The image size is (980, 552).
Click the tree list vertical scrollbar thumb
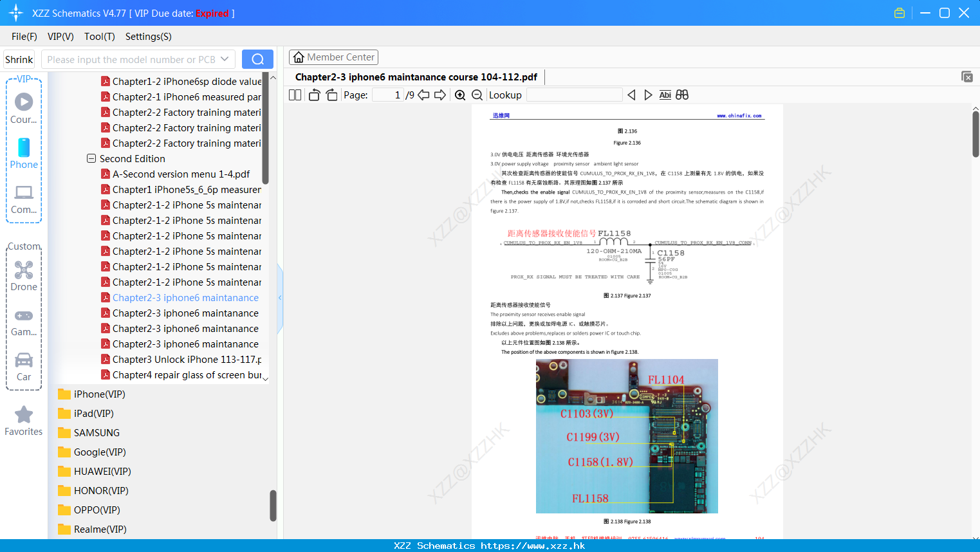pyautogui.click(x=266, y=129)
